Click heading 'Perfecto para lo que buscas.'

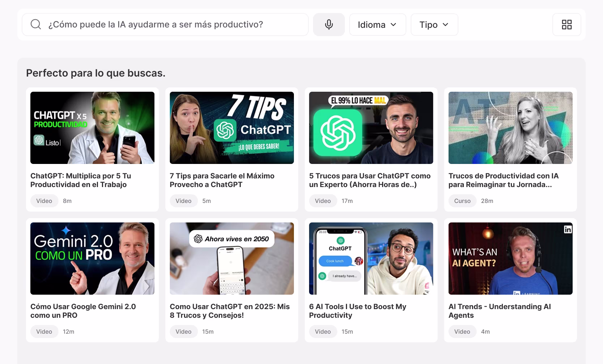(x=96, y=73)
